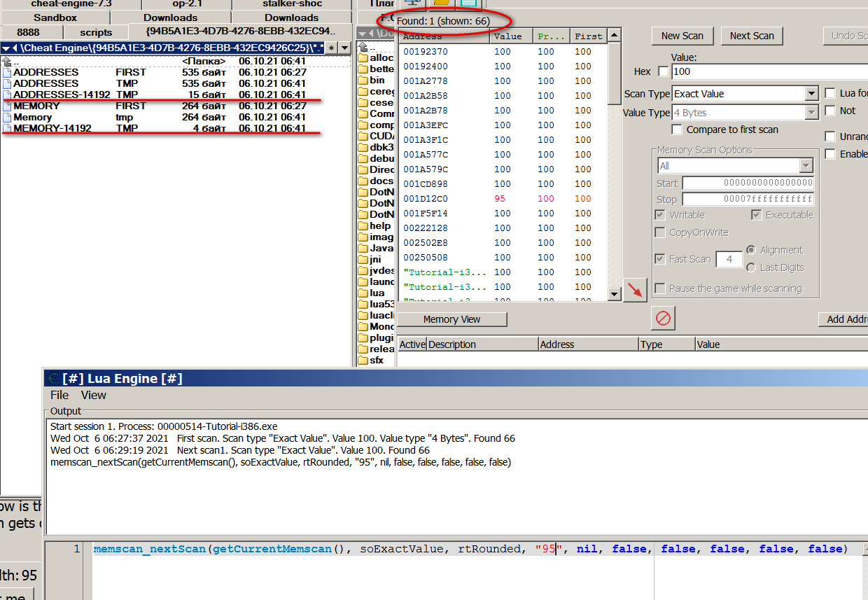
Task: Open the MEMORY-14192 TMP file icon
Action: 7,129
